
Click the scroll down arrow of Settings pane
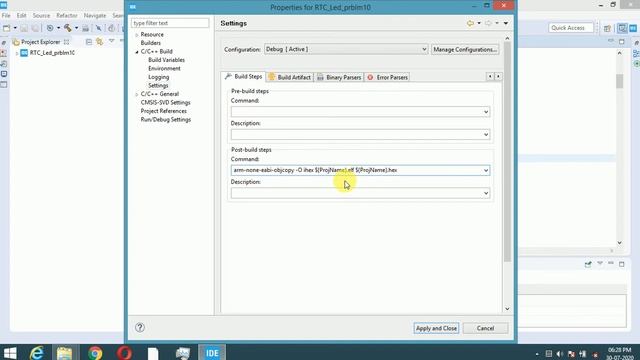click(x=507, y=309)
